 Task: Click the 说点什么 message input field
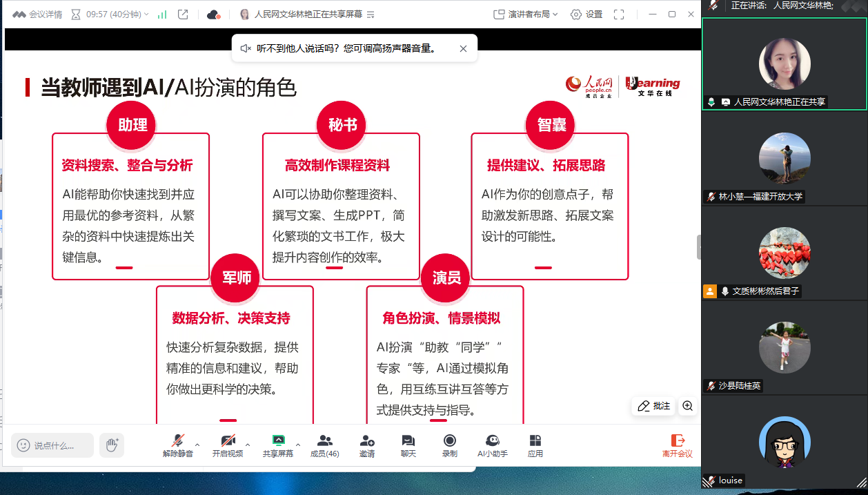[53, 445]
